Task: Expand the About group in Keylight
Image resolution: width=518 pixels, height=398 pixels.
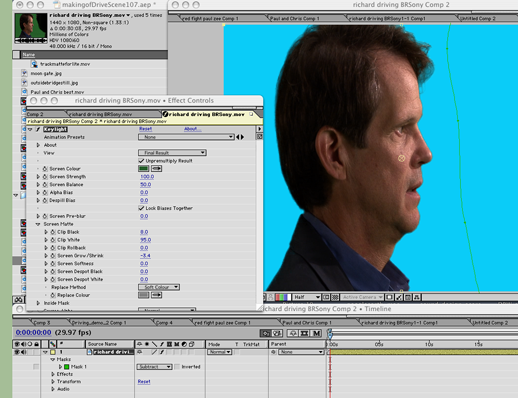Action: [38, 145]
